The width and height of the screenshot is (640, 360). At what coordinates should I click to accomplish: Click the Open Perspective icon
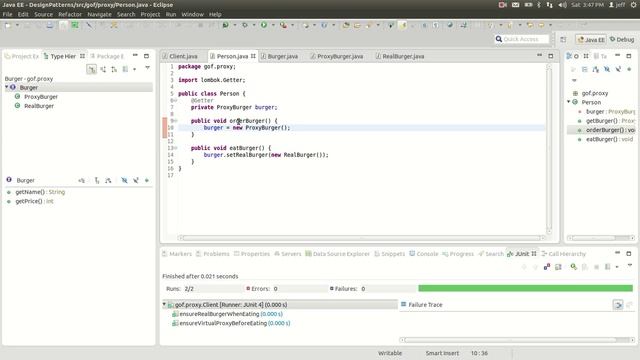coord(563,40)
